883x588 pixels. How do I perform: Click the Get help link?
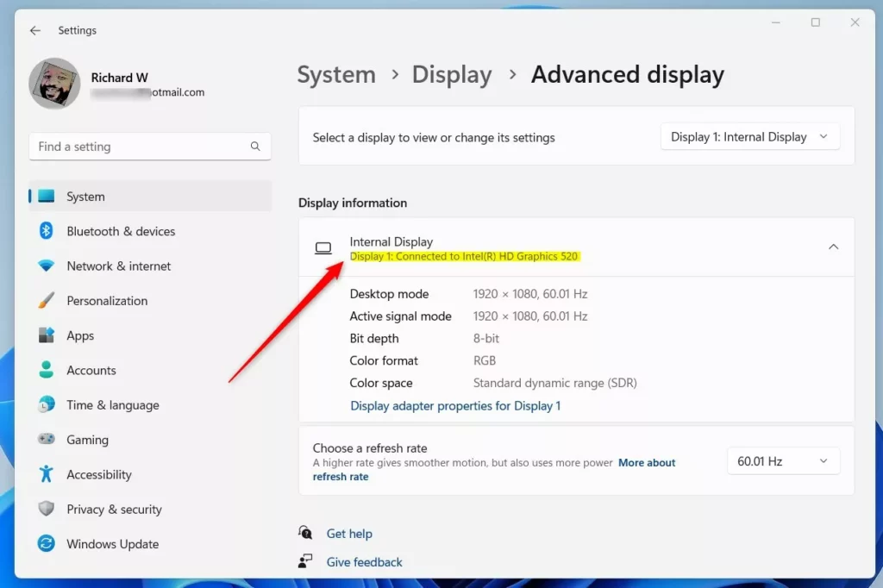coord(349,534)
